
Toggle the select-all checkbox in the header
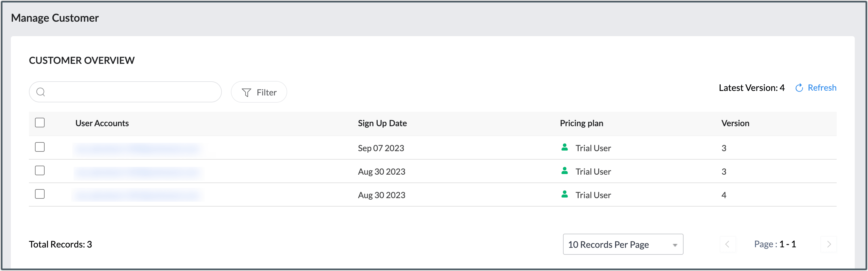(x=40, y=123)
